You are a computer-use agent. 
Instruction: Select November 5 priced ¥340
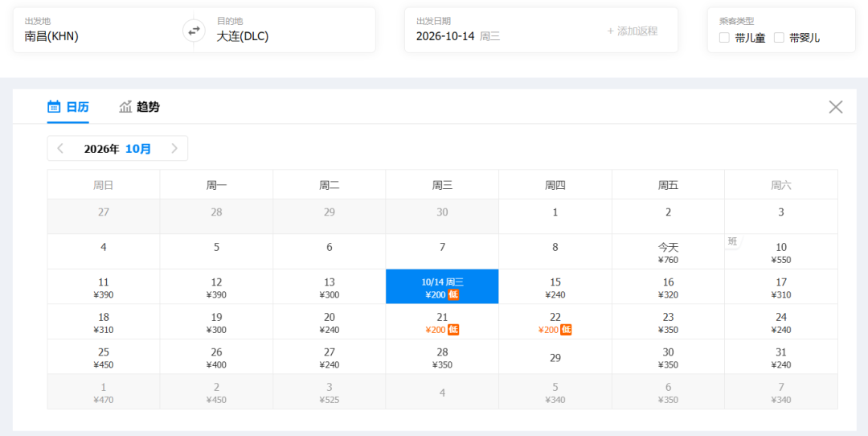(x=555, y=392)
